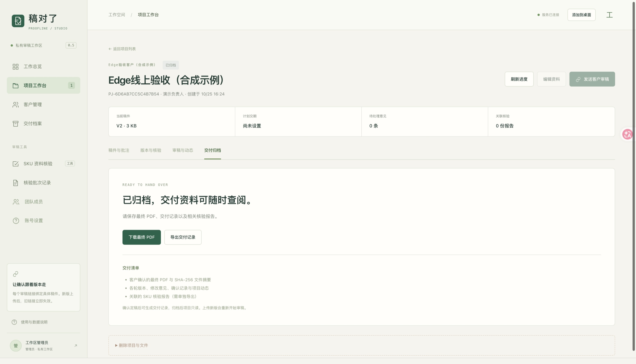The height and width of the screenshot is (364, 636).
Task: Switch to the 版本与核验 tab
Action: pos(151,150)
